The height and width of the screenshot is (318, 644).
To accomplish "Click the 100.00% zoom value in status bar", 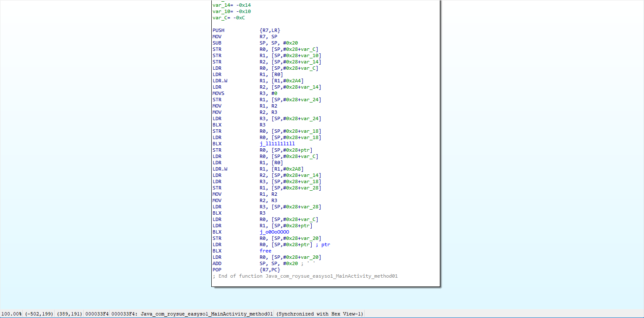I will pyautogui.click(x=11, y=314).
